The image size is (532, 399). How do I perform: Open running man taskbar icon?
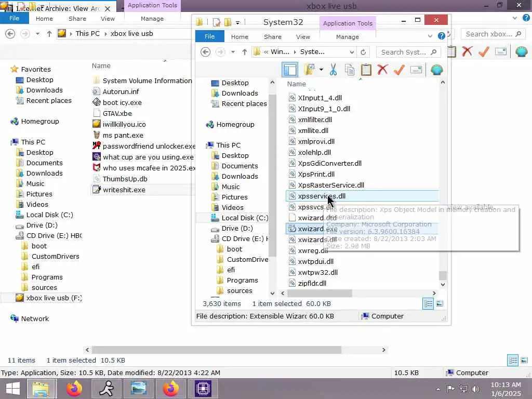[x=106, y=389]
